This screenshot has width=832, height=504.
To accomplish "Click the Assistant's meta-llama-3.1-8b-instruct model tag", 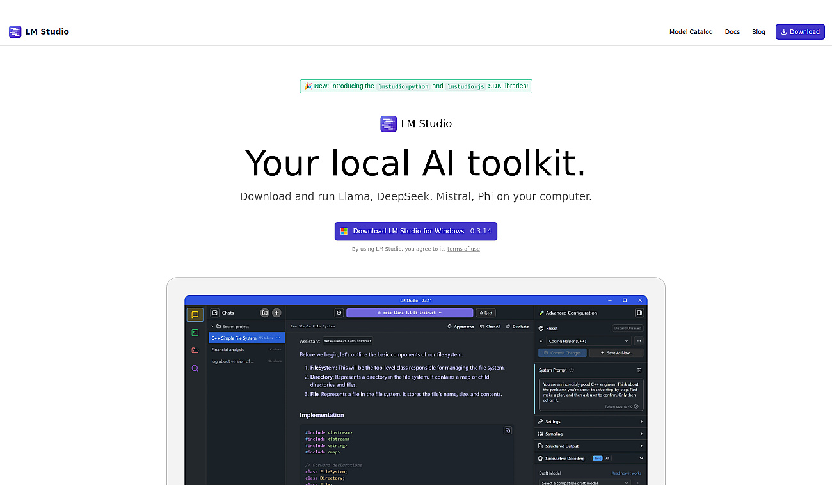I will point(348,341).
